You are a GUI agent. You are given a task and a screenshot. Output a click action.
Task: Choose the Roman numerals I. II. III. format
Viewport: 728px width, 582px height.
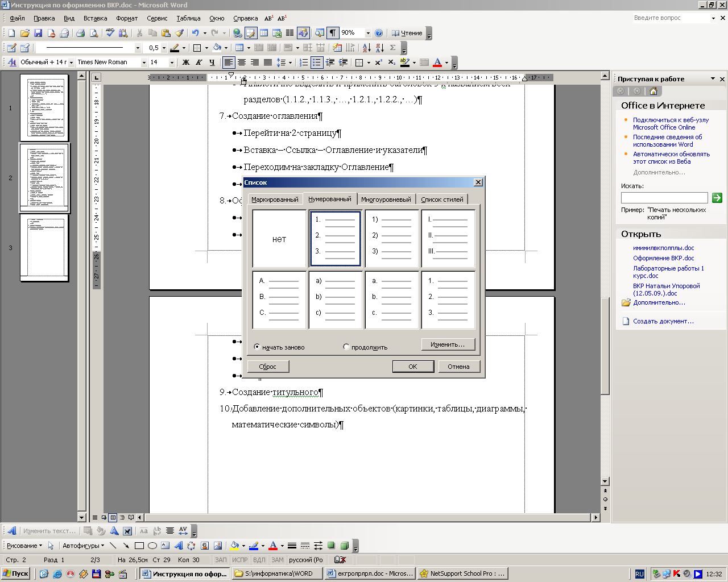448,239
